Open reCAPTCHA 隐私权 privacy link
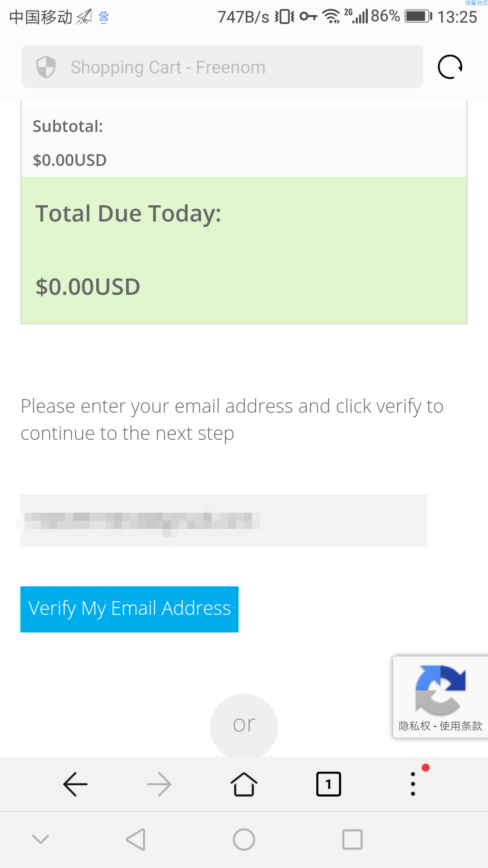The image size is (488, 868). [414, 726]
